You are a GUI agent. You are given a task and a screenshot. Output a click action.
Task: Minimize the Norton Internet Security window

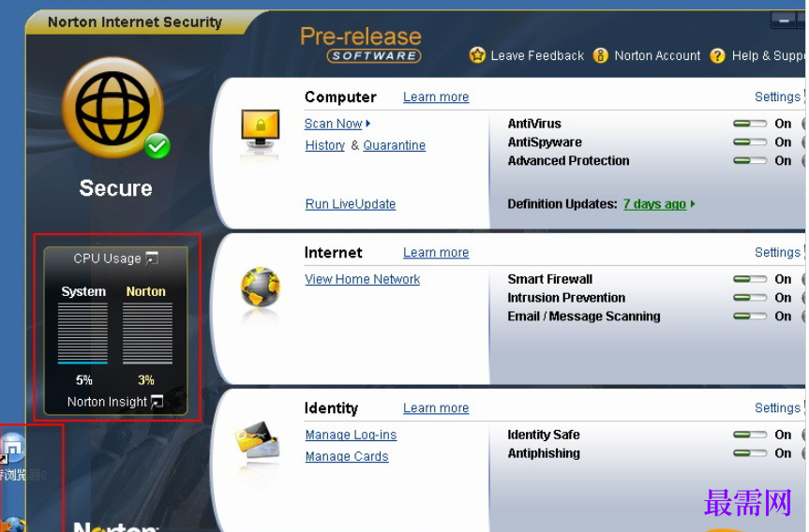pyautogui.click(x=784, y=21)
